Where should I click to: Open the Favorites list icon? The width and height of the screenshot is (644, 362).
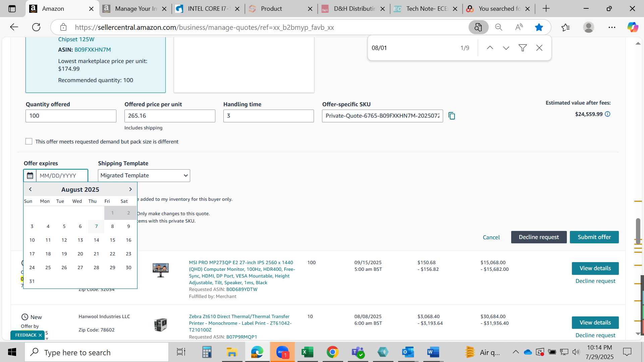coord(566,27)
